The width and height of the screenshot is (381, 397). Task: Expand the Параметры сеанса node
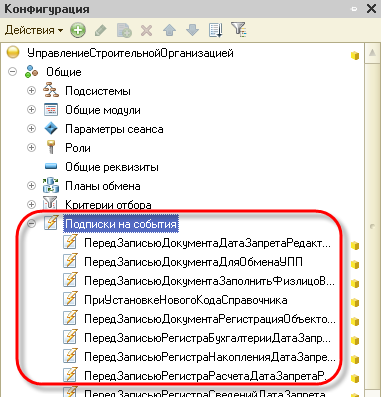pos(31,129)
